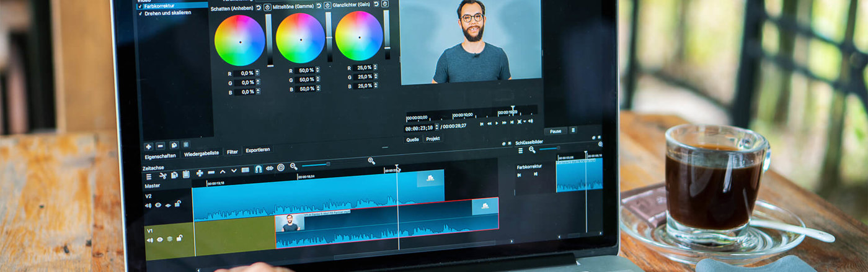Click the paste icon in timeline toolbar

coord(186,175)
